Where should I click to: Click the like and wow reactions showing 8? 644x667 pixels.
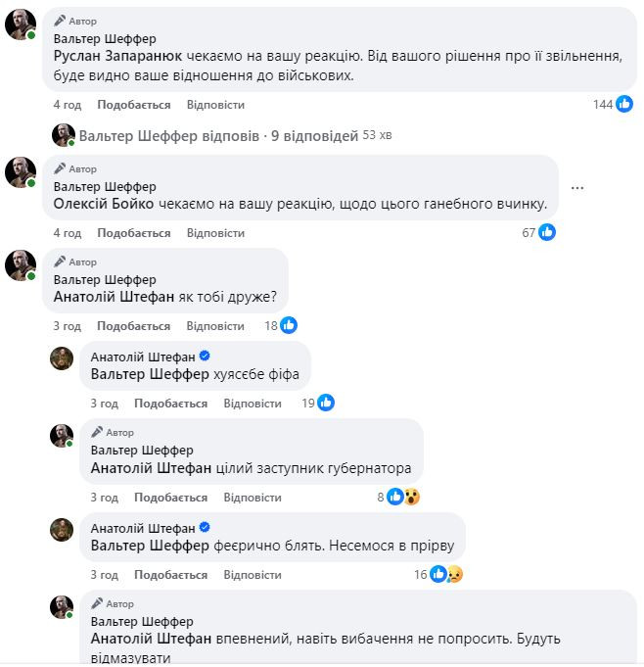(x=403, y=497)
